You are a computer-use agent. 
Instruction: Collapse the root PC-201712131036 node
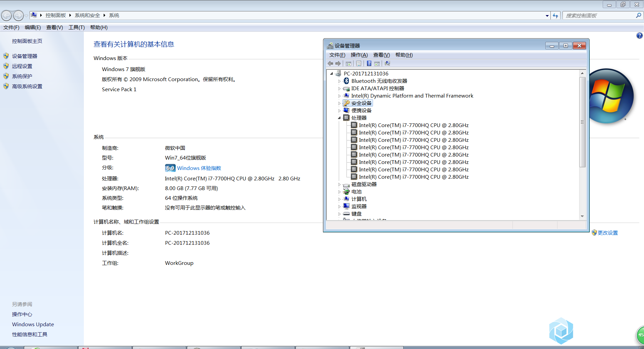[331, 74]
